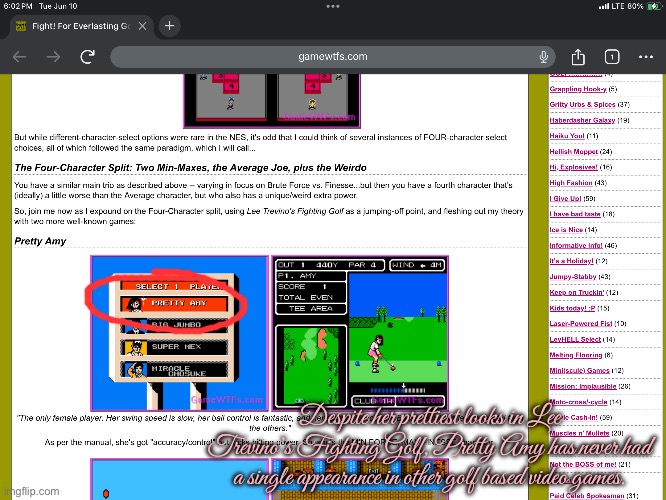The width and height of the screenshot is (666, 500).
Task: Open the Laser-Powered Fist link
Action: 581,323
